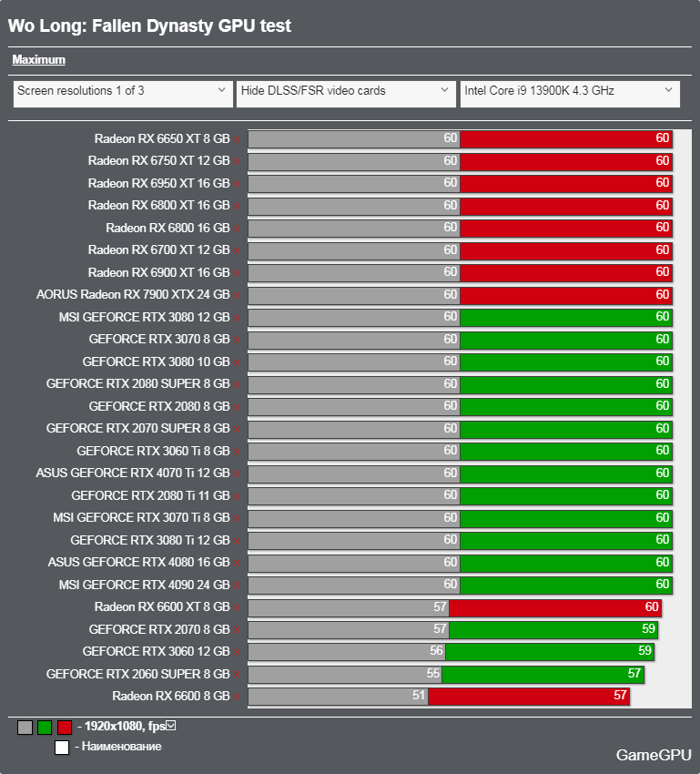Delete the GEFORCE RTX 3060 12 GB row
Screen dimensions: 700x774
(238, 652)
